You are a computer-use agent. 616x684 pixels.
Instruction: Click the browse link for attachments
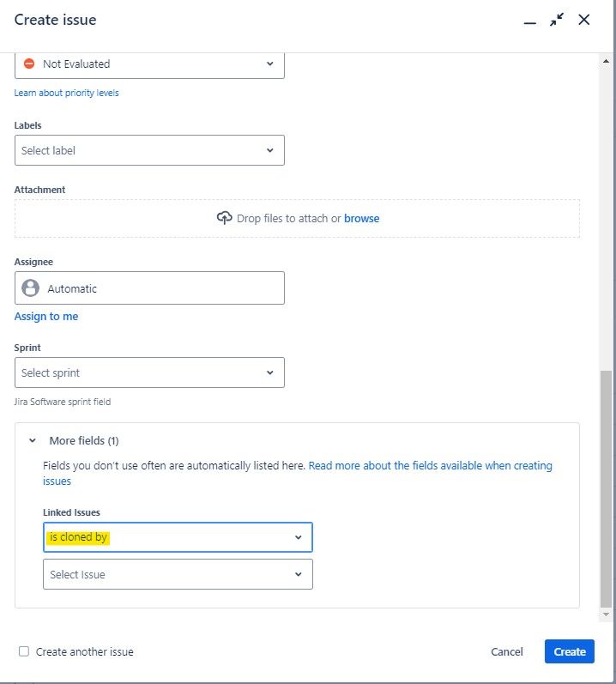[361, 218]
